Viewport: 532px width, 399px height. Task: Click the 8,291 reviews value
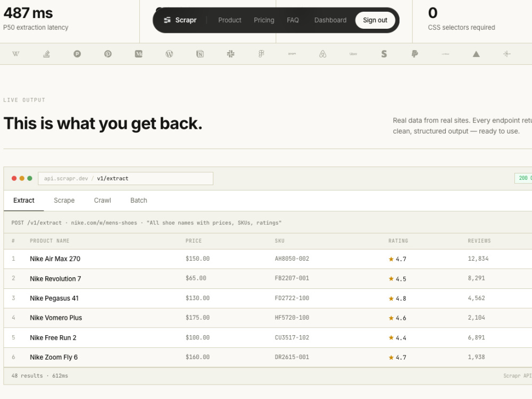tap(476, 278)
